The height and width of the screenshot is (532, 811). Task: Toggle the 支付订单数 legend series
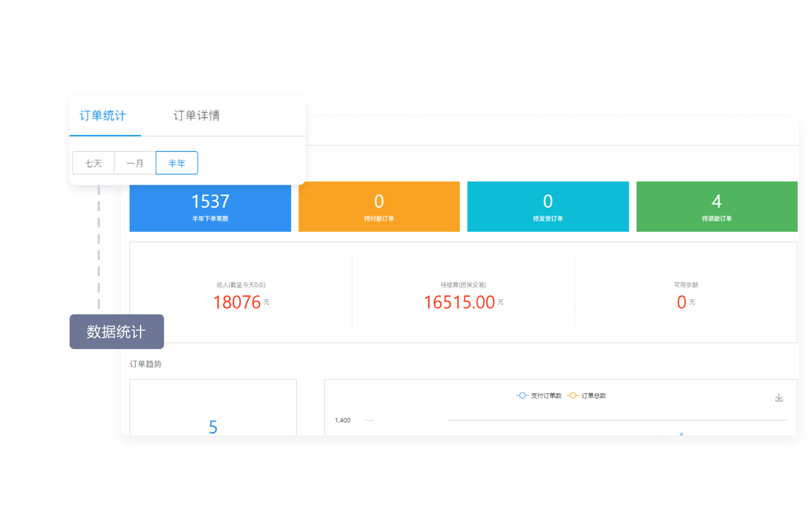(x=539, y=396)
